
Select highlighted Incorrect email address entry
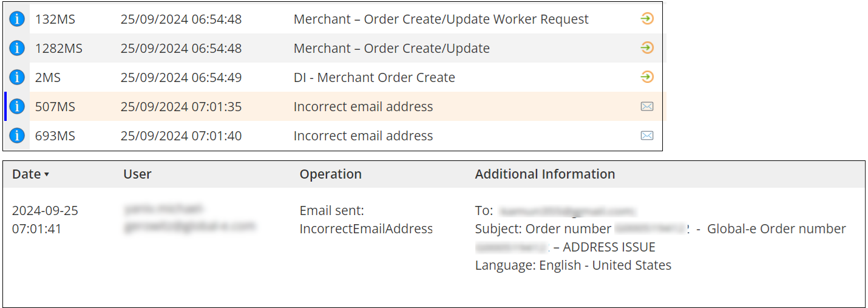pos(363,106)
